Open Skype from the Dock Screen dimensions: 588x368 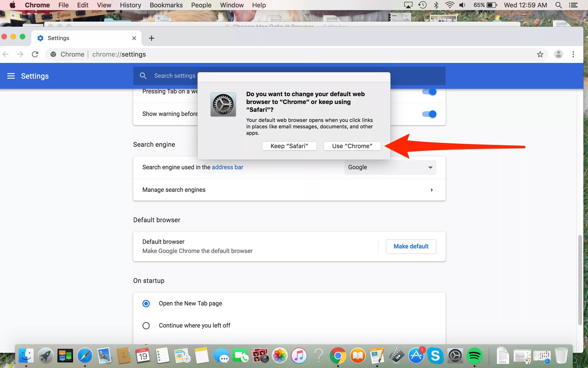click(x=435, y=356)
